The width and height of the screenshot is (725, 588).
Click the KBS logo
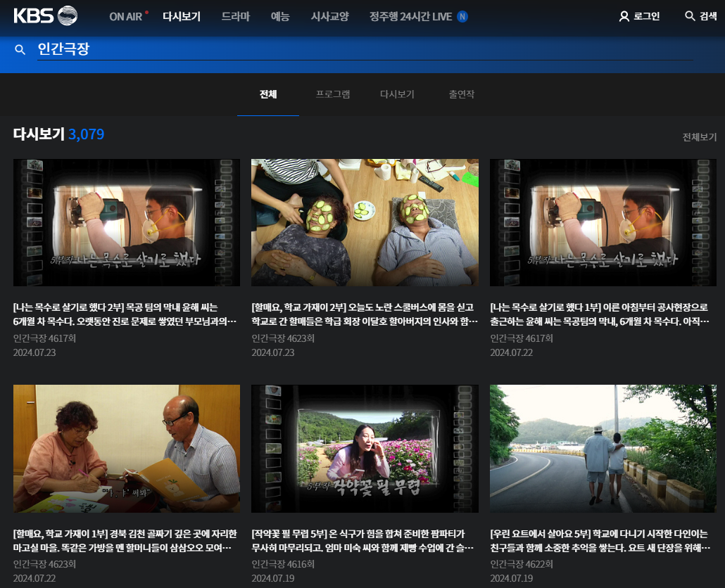click(45, 15)
